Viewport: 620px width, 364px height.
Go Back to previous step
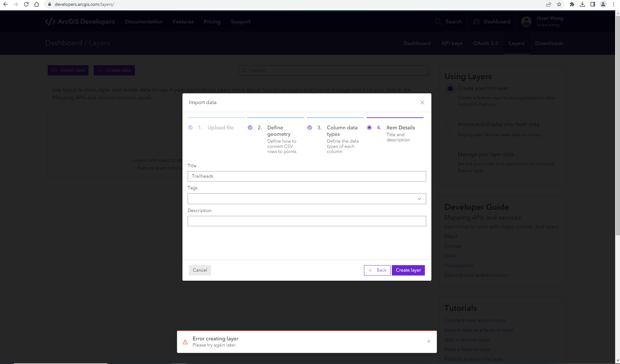[377, 270]
